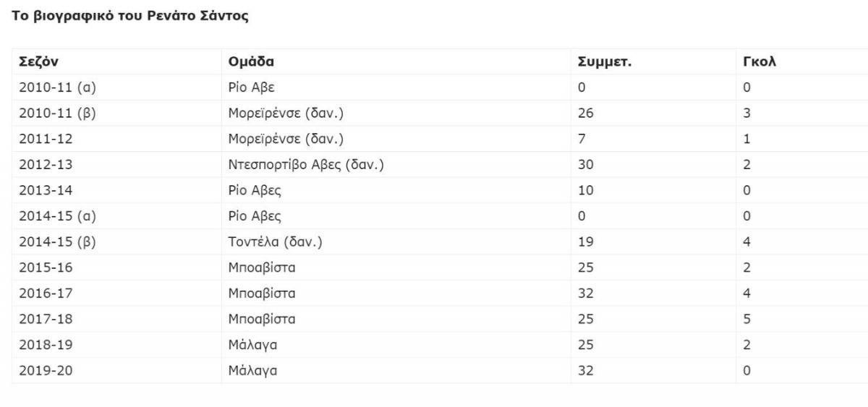Click the Ομάδα column header
This screenshot has height=407, width=868.
[396, 61]
